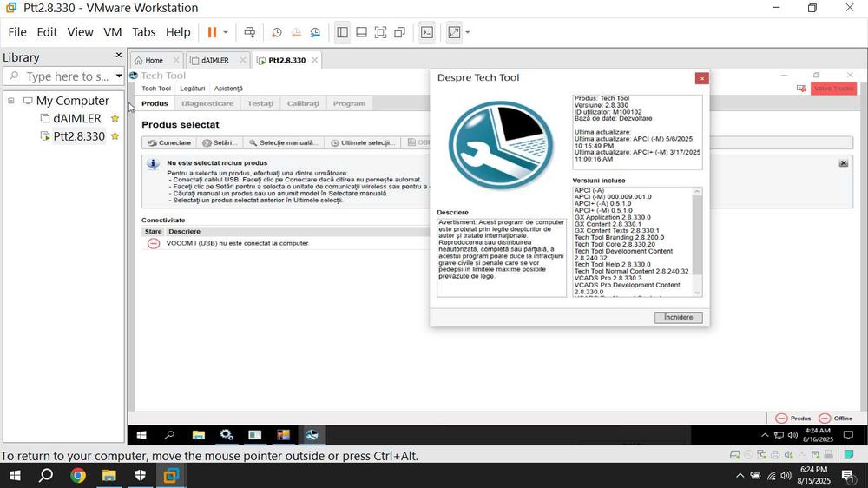The height and width of the screenshot is (488, 868).
Task: Open the snapshot manager icon
Action: click(315, 32)
